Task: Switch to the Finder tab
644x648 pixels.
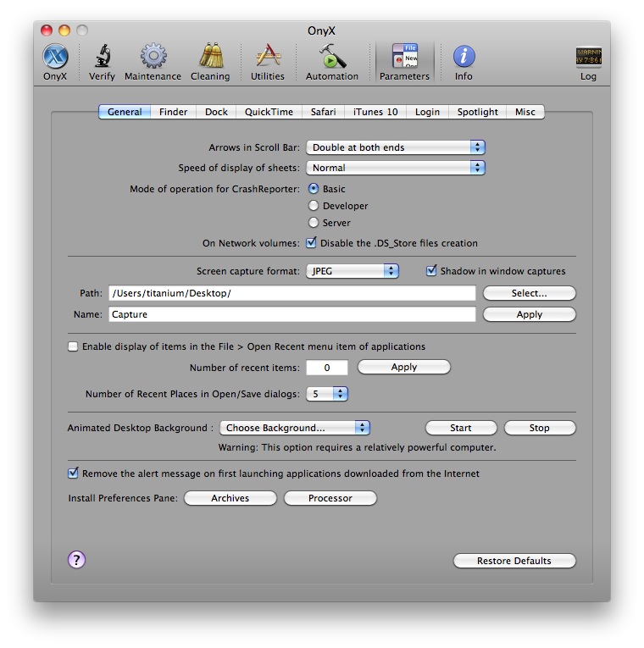Action: pos(173,112)
